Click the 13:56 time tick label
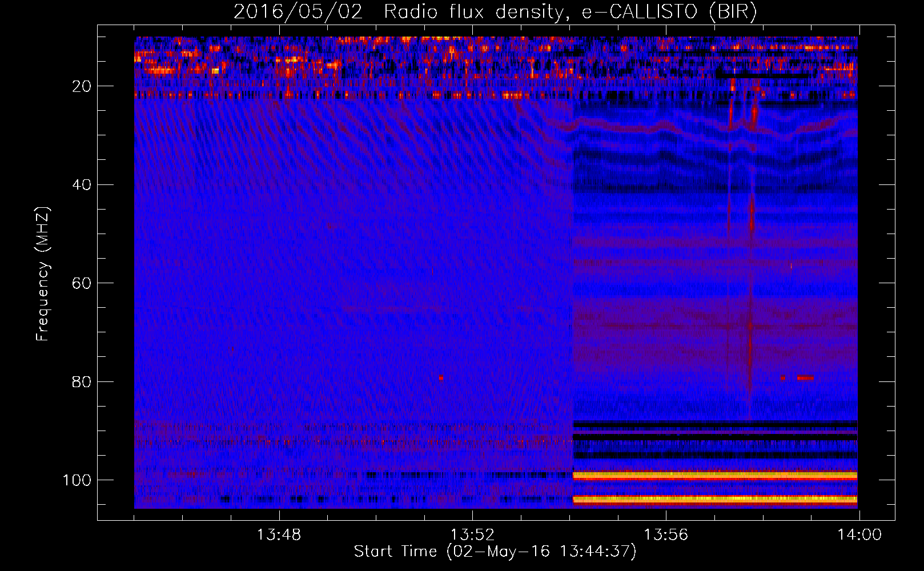924x571 pixels. (666, 535)
